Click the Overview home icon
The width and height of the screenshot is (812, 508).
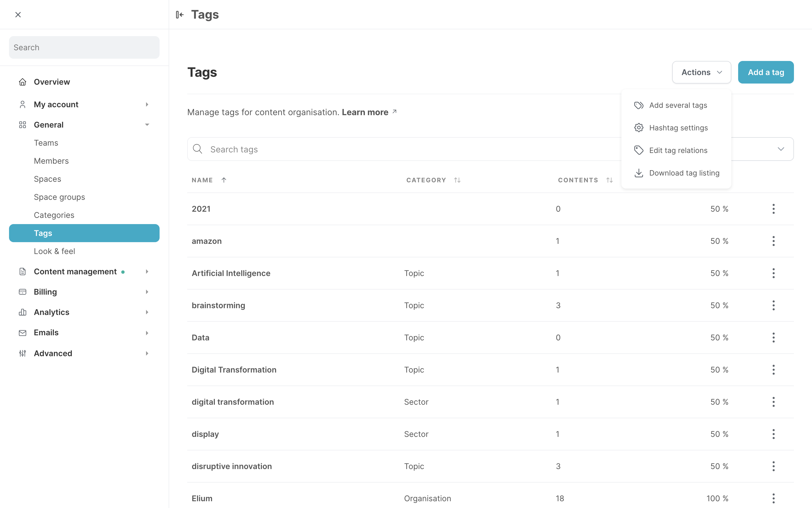pos(23,82)
